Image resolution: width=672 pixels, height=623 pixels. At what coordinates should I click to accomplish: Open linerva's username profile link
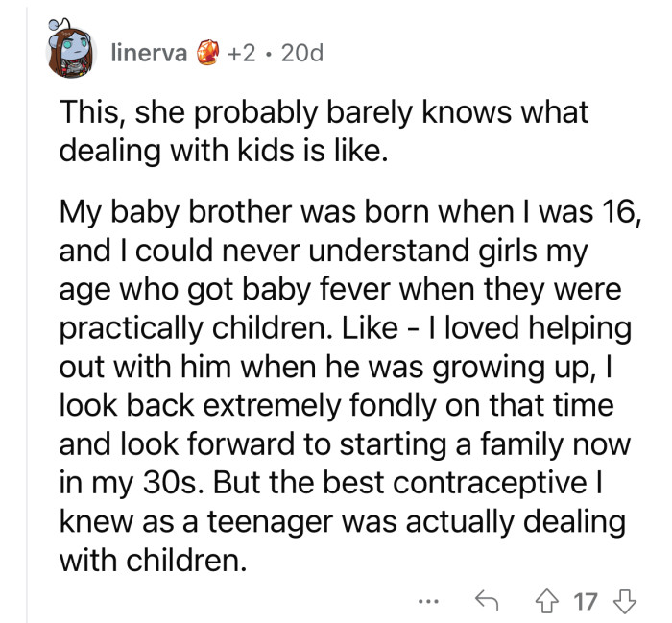[149, 53]
